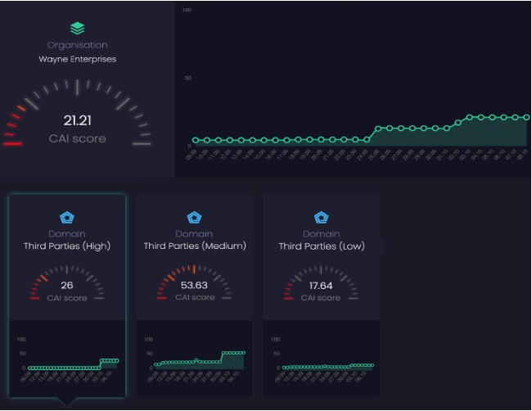Open the Third Parties (High) trend mini chart
Viewport: 532px width, 411px height.
coord(67,359)
